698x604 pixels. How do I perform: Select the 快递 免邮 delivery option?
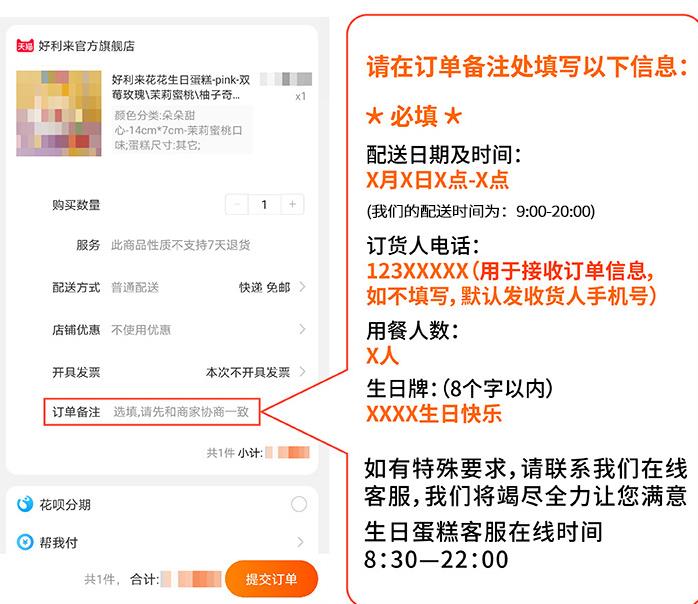point(264,287)
